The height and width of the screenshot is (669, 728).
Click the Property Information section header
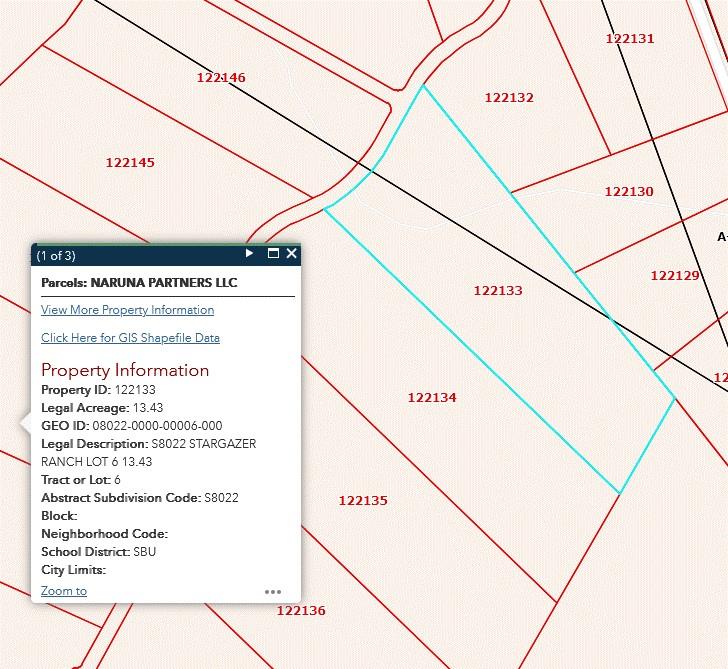click(125, 370)
